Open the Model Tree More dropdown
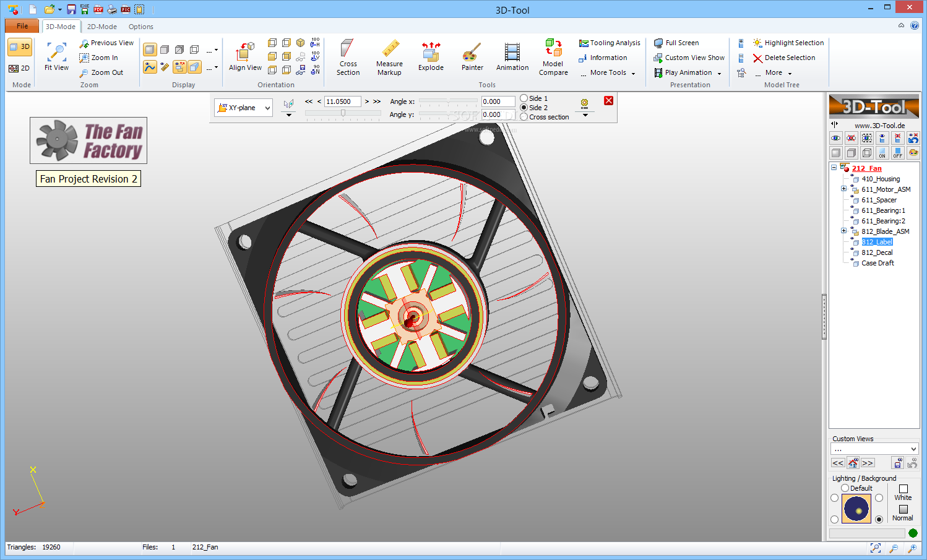This screenshot has width=927, height=560. [x=772, y=72]
